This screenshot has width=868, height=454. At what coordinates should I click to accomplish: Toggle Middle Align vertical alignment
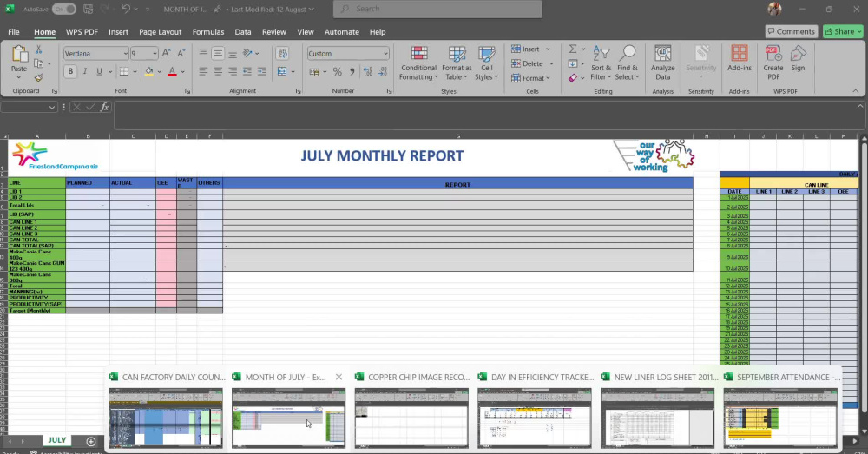[x=218, y=53]
